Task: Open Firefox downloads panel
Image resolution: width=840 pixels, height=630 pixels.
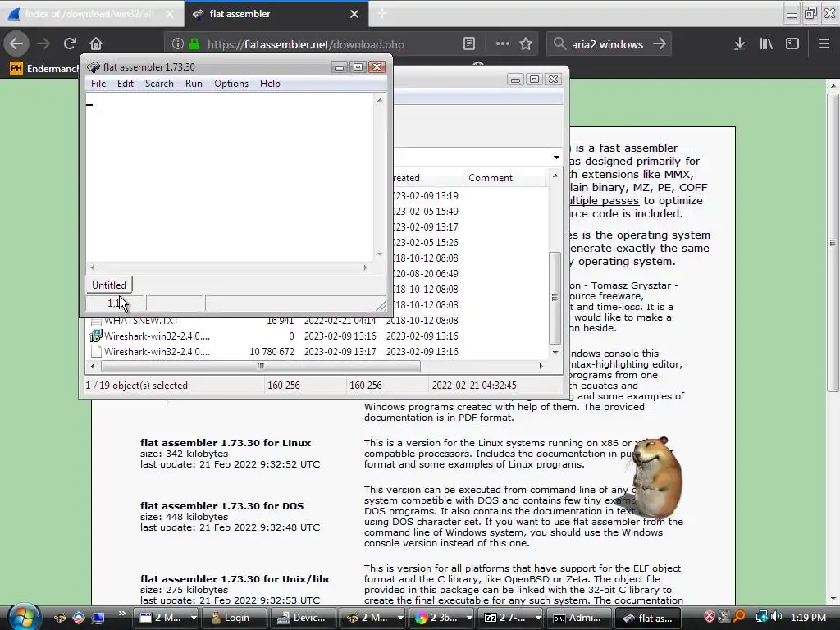Action: tap(739, 44)
